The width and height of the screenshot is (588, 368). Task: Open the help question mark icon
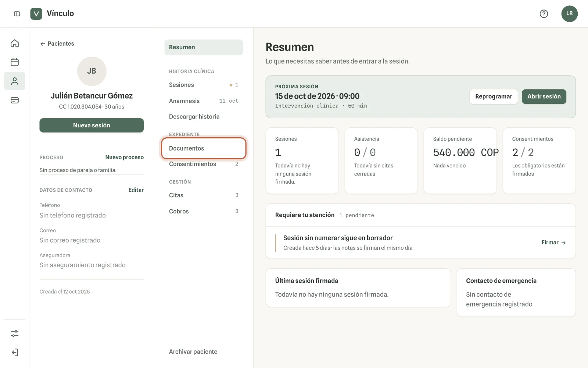[544, 14]
